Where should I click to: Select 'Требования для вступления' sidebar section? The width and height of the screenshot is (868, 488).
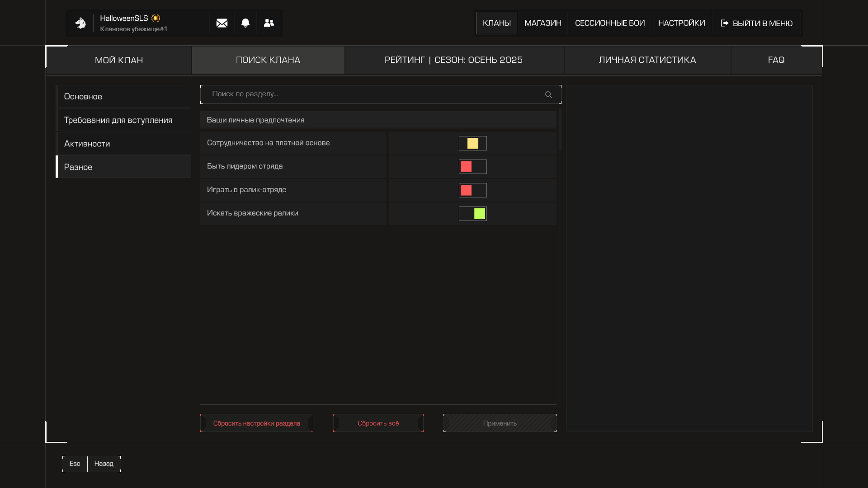tap(123, 120)
